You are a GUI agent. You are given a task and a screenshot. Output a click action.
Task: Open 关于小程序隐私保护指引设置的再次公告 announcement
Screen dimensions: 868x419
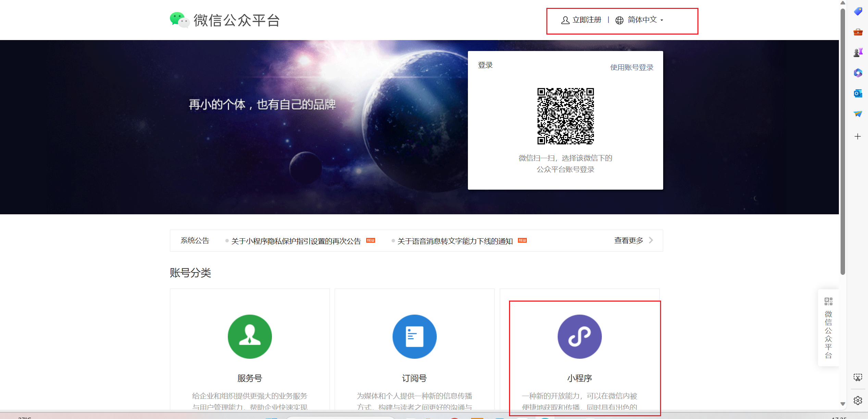pos(296,241)
